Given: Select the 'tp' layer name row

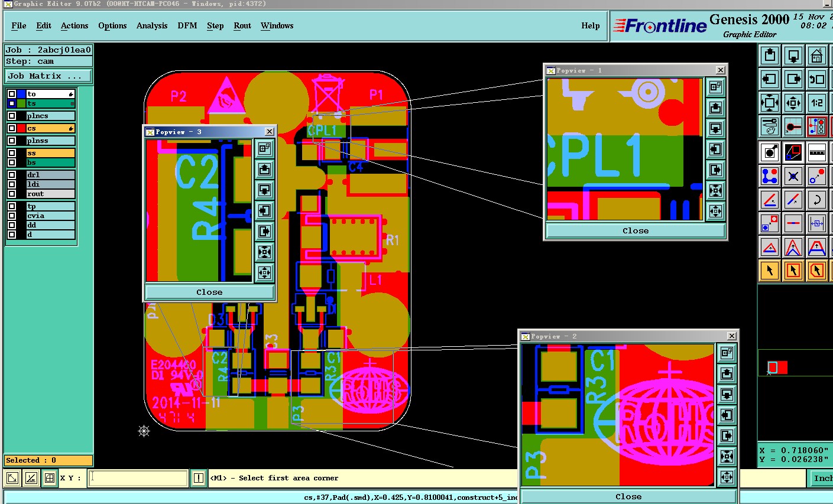Looking at the screenshot, I should tap(50, 206).
